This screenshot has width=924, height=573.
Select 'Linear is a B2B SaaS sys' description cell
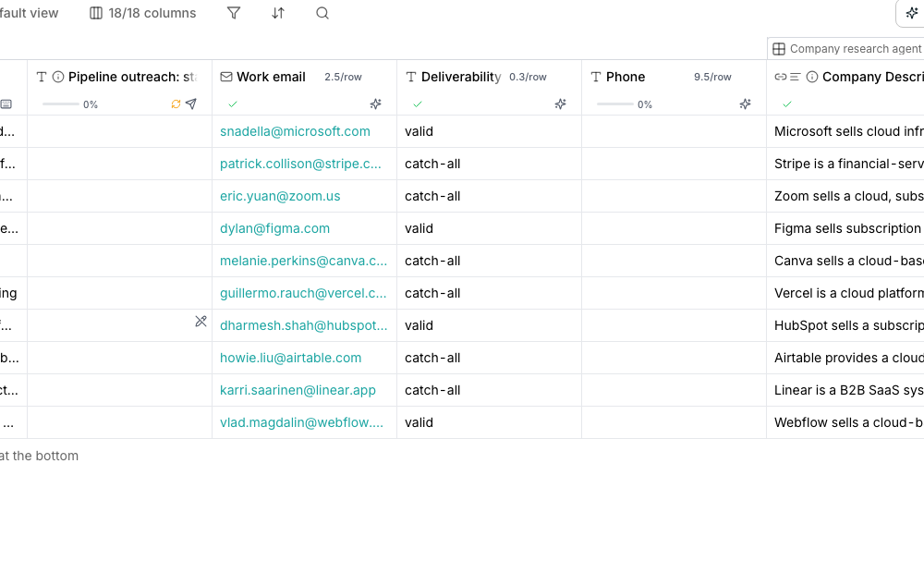(845, 390)
